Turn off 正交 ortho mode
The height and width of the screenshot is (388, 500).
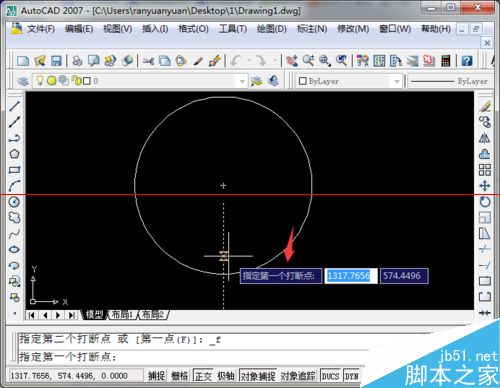point(203,376)
